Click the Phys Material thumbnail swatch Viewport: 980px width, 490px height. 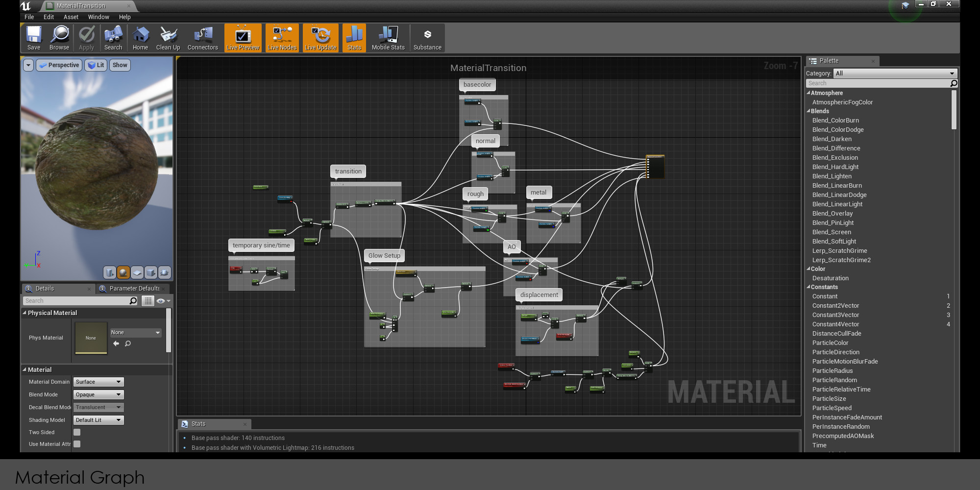91,338
